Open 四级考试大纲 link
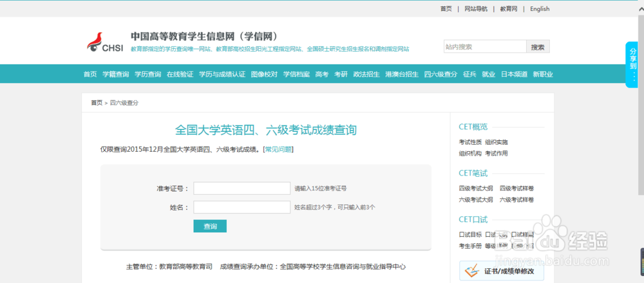Screen dimensions: 644x283 [x=476, y=188]
